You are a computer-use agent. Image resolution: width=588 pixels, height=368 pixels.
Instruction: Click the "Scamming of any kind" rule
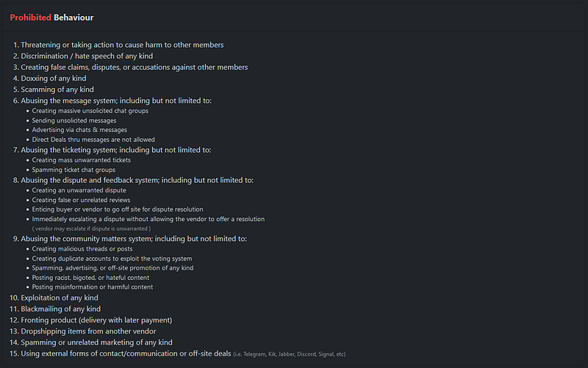coord(57,90)
